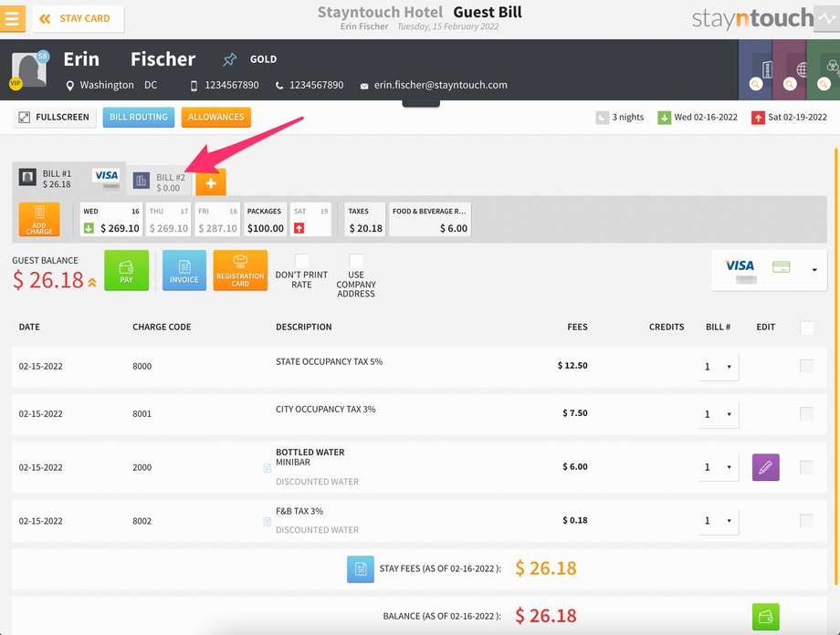Check the Bottled Water row box
The image size is (840, 635).
point(806,467)
